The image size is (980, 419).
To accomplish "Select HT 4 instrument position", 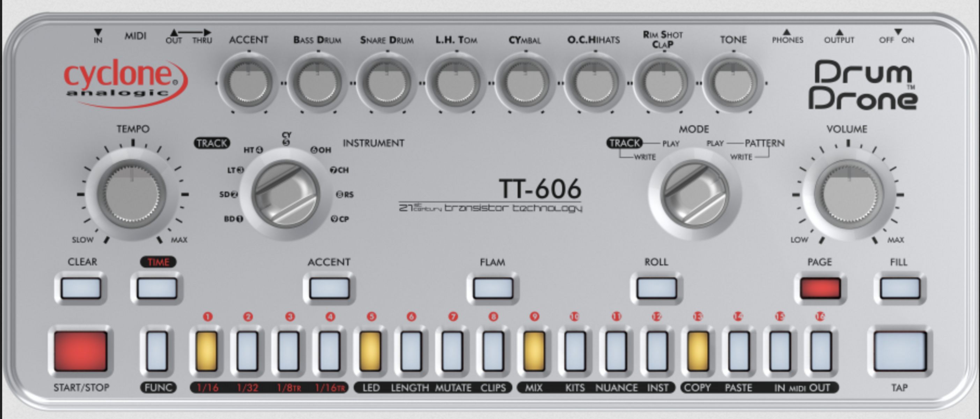I will pyautogui.click(x=253, y=150).
